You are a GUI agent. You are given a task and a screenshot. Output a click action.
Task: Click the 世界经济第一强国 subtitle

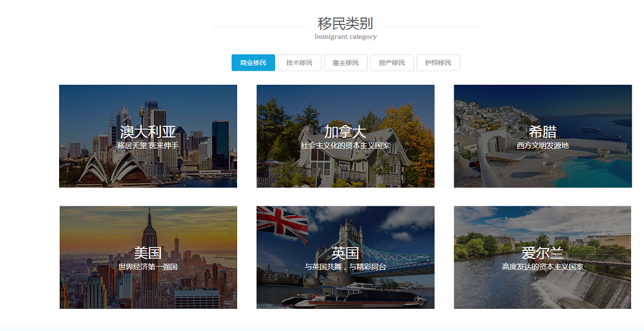[148, 267]
